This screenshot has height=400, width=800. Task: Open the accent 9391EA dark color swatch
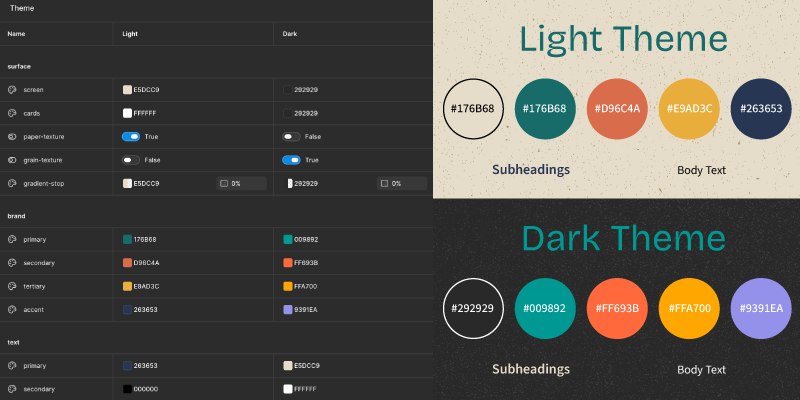coord(288,310)
